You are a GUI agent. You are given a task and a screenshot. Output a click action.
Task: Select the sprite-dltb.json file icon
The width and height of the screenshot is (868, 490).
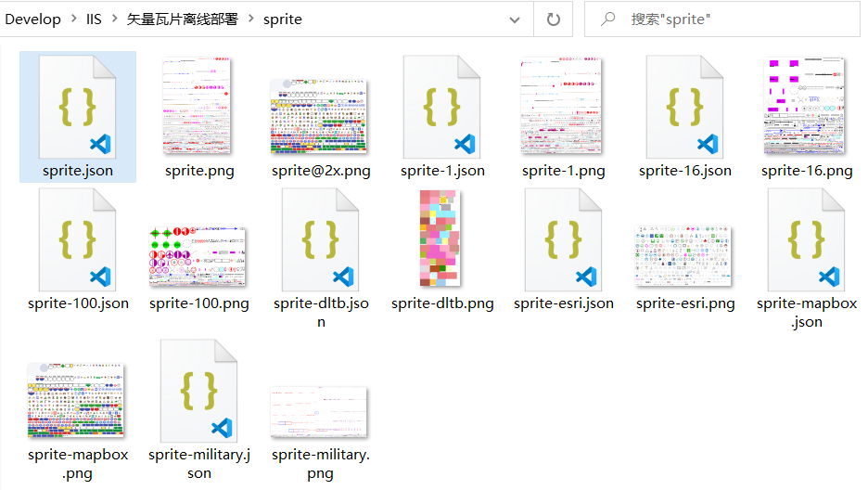click(x=321, y=239)
